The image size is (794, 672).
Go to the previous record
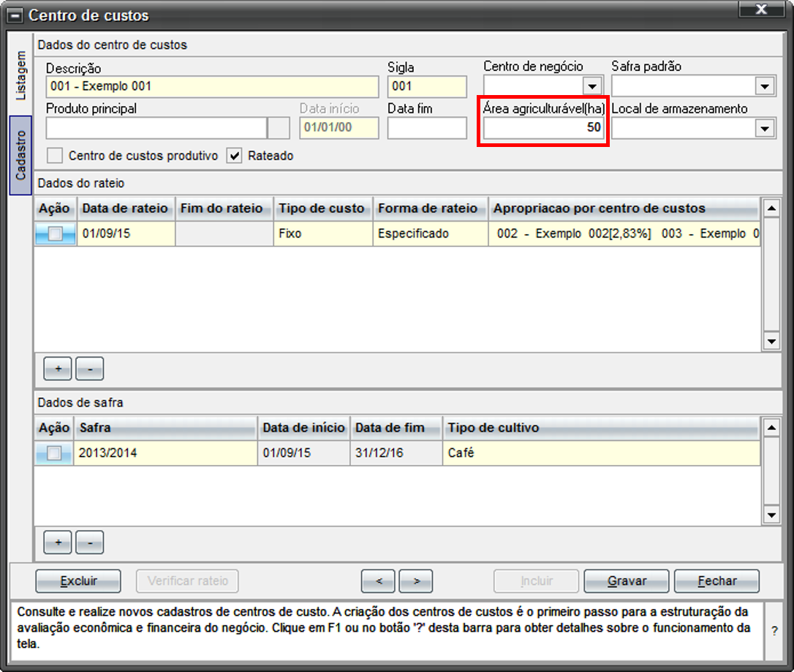tap(378, 581)
